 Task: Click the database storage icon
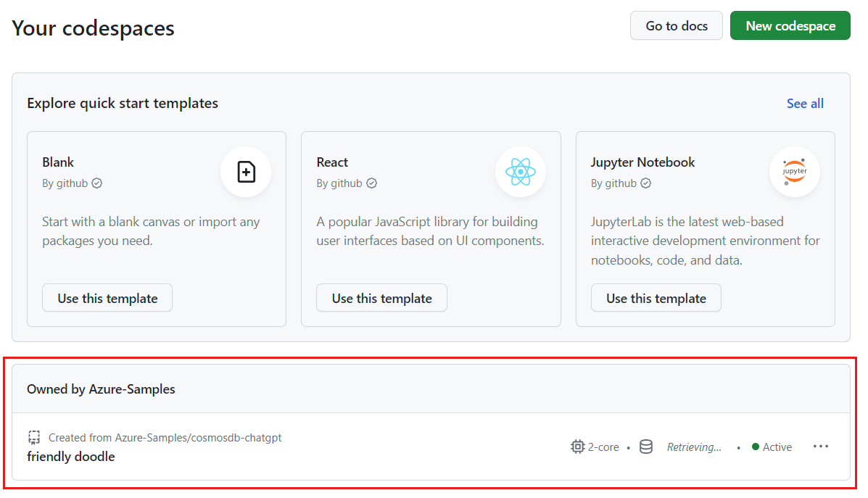click(646, 447)
